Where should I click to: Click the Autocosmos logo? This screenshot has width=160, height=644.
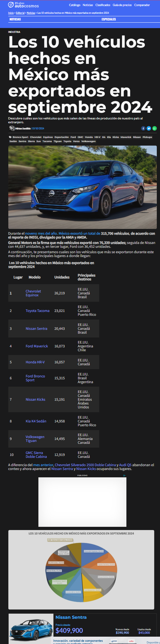coord(23,5)
